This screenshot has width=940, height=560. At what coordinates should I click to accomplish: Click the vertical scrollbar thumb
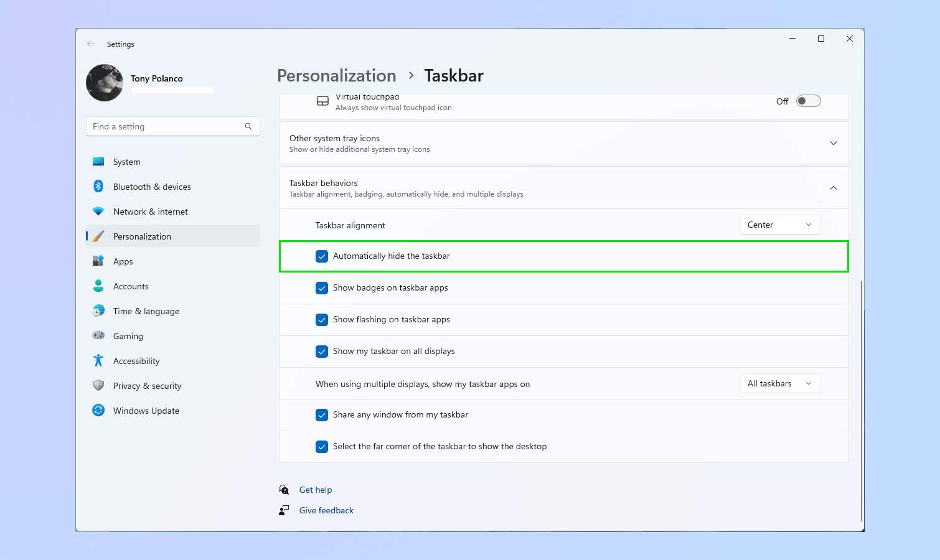point(862,401)
